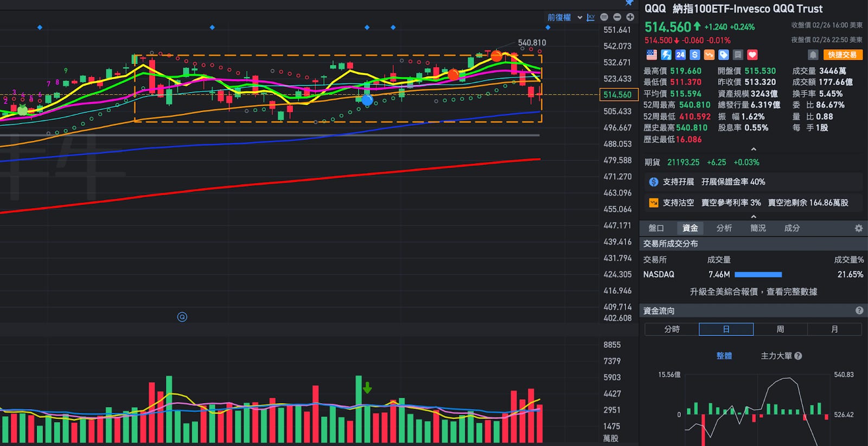Viewport: 868px width, 446px height.
Task: Open the 前復權 adjustment dropdown
Action: pos(564,17)
